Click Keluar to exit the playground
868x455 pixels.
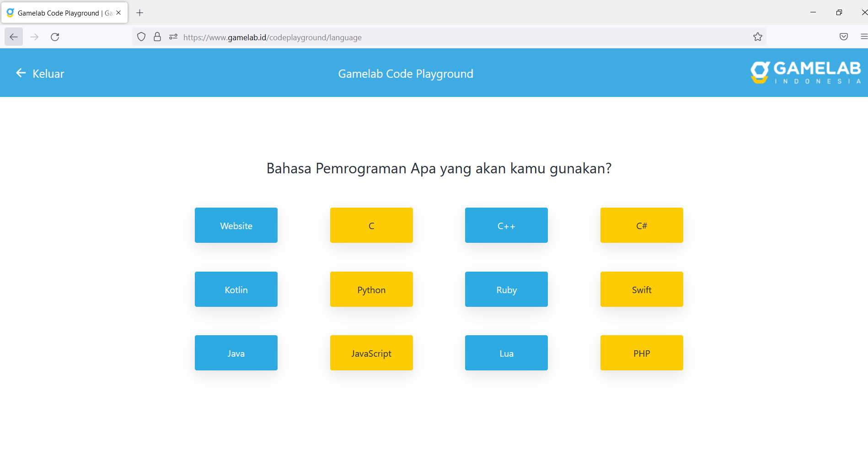pyautogui.click(x=48, y=73)
